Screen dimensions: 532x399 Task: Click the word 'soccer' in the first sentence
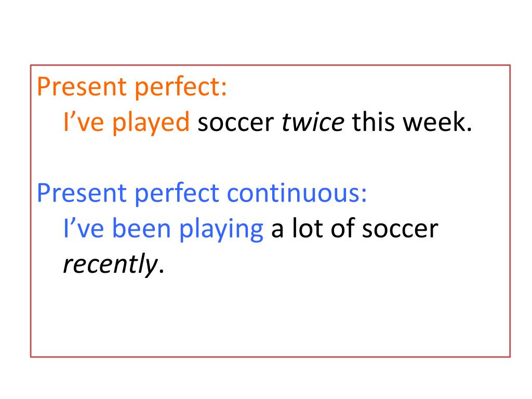(x=236, y=123)
